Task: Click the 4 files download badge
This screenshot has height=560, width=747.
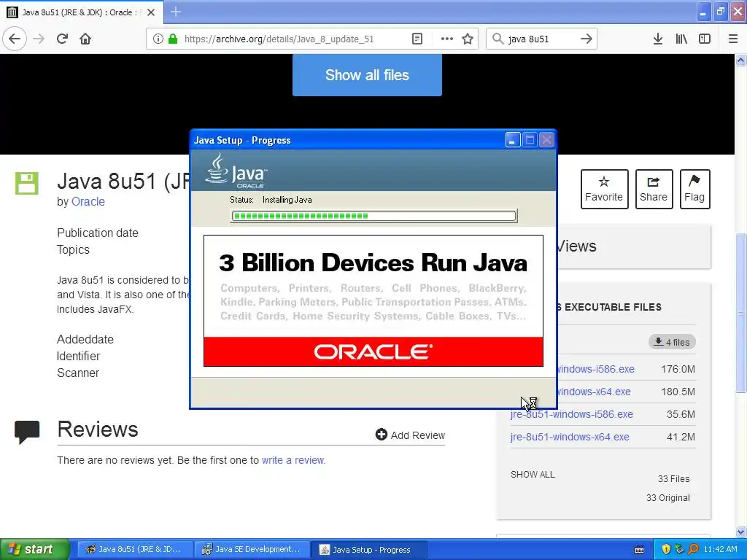Action: click(x=672, y=342)
